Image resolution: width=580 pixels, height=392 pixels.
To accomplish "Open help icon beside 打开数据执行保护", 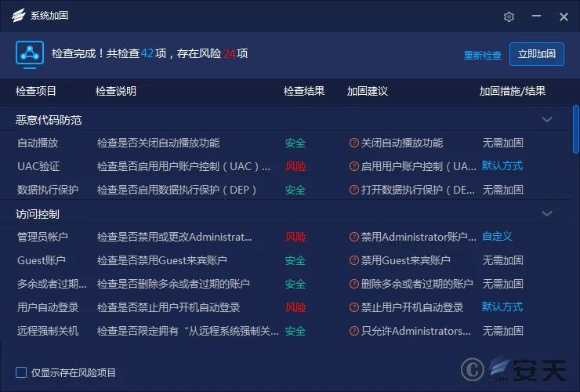I will pos(354,190).
